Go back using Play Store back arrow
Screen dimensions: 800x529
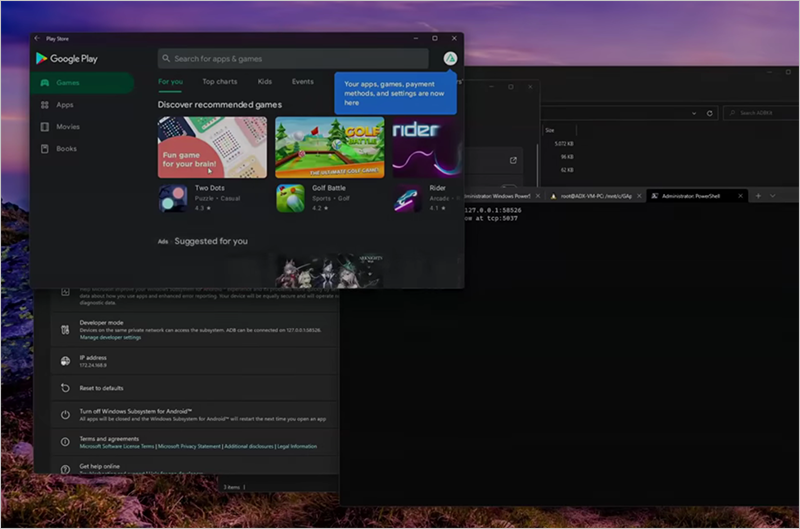[38, 38]
